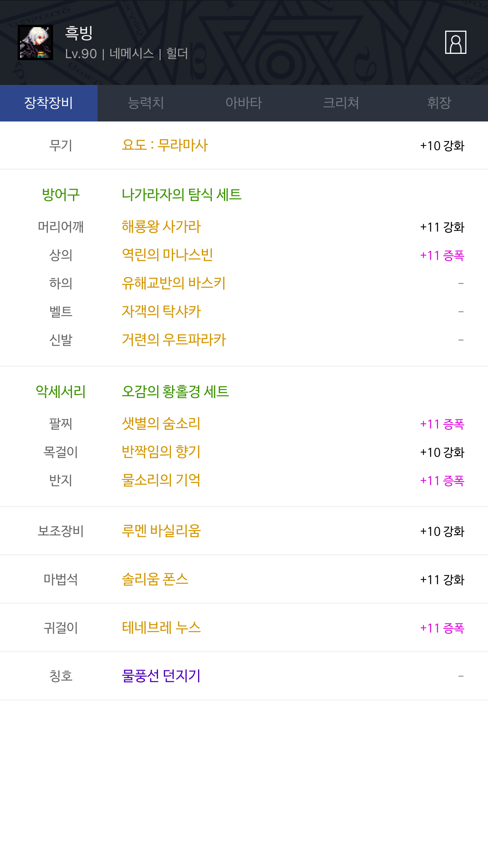488x868 pixels.
Task: Open pants item 유해교반의 바스키
Action: pos(174,283)
